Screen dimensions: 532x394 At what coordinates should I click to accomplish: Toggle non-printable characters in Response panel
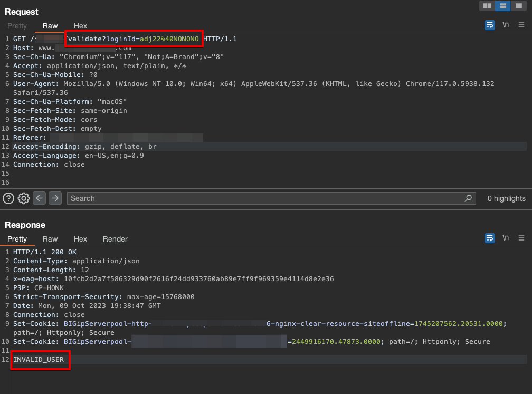506,238
